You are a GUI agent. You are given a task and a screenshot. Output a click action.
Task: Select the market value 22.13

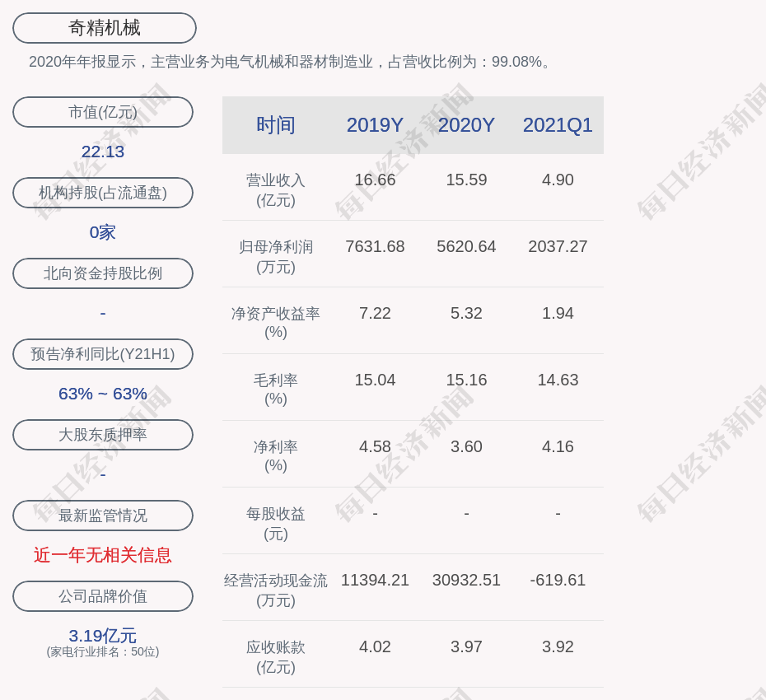click(103, 152)
